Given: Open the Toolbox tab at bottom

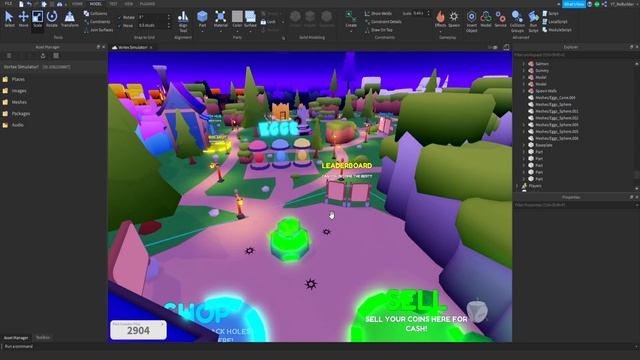Looking at the screenshot, I should pyautogui.click(x=43, y=338).
